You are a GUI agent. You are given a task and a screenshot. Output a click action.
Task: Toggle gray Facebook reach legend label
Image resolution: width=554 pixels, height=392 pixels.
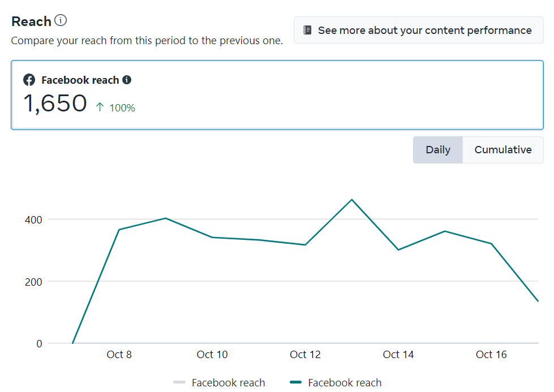coord(228,383)
